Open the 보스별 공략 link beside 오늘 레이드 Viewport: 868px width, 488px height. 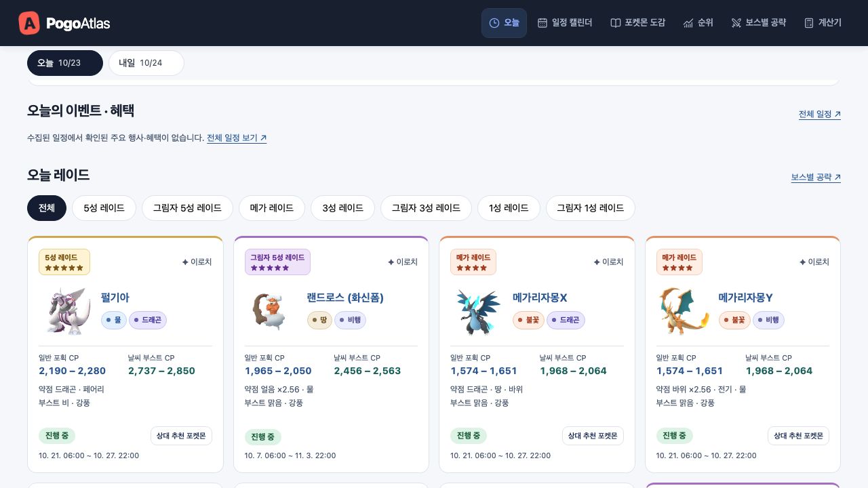(816, 178)
